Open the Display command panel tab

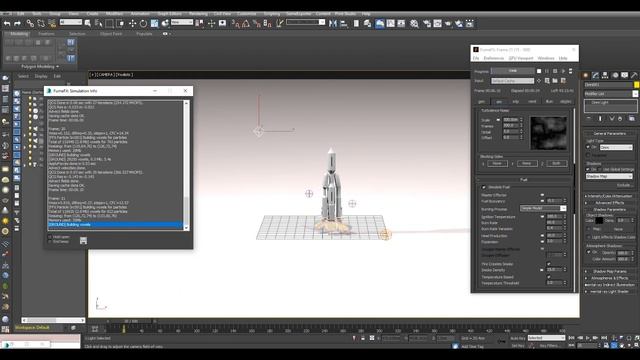tap(624, 75)
